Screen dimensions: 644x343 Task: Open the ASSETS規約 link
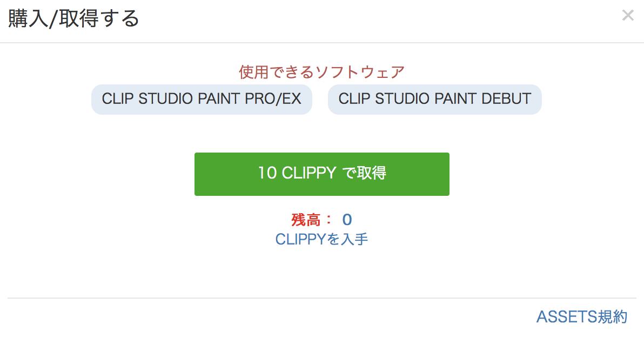click(x=581, y=316)
